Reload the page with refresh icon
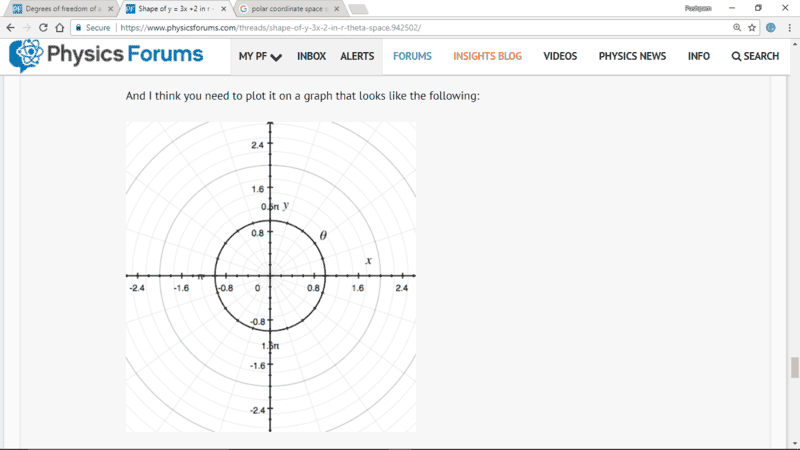The width and height of the screenshot is (800, 450). [43, 28]
